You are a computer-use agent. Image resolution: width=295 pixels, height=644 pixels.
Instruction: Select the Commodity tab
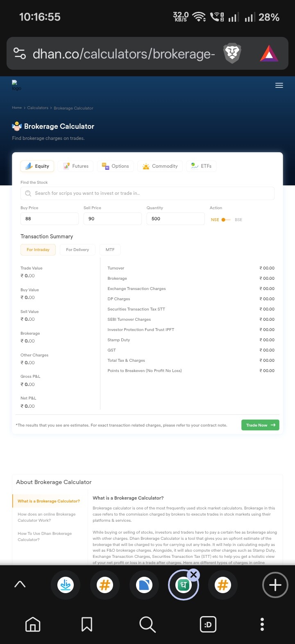[160, 166]
